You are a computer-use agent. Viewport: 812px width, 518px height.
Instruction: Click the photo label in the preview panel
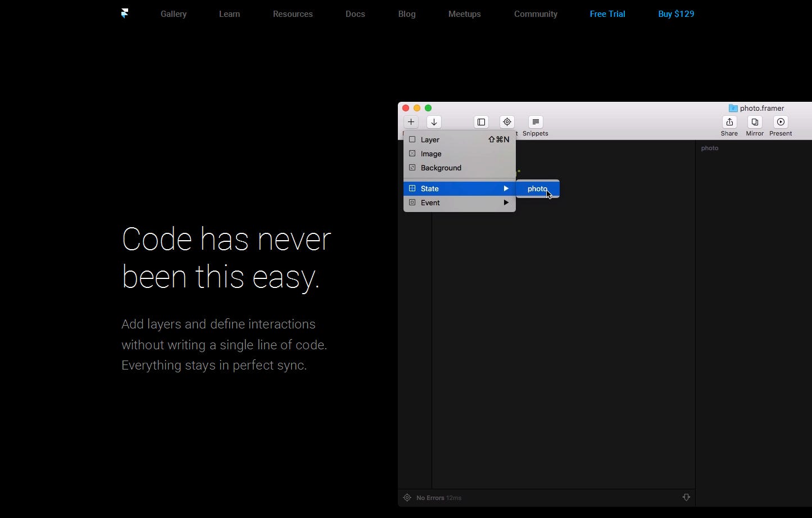point(710,148)
